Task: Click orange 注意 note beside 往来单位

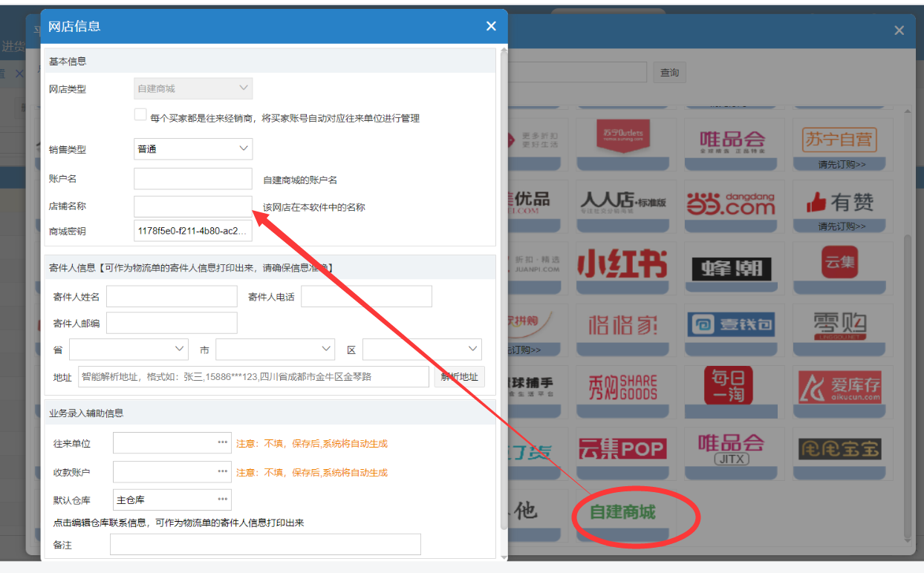Action: point(312,444)
